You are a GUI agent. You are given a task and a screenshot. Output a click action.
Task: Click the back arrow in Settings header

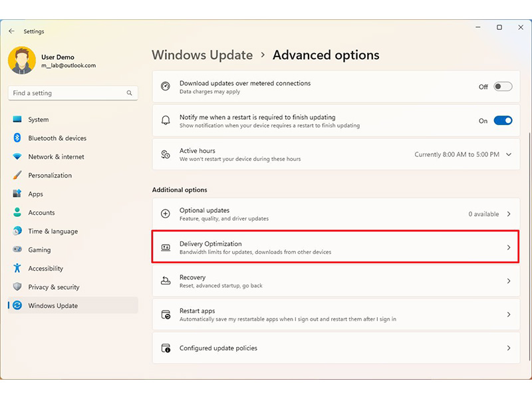pyautogui.click(x=11, y=31)
